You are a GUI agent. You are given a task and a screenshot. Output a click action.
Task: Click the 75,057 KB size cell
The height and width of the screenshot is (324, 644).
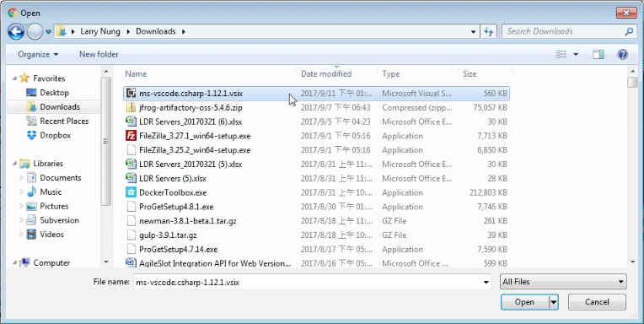490,108
